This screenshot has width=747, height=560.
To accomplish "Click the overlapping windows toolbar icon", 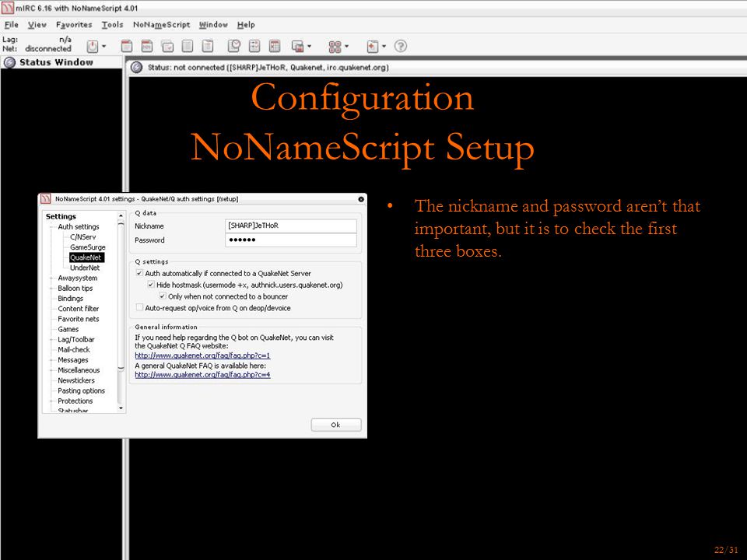I will (297, 46).
